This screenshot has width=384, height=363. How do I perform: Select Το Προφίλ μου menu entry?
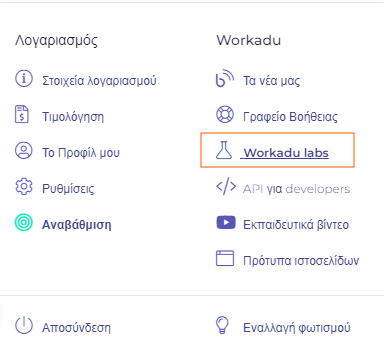[81, 153]
